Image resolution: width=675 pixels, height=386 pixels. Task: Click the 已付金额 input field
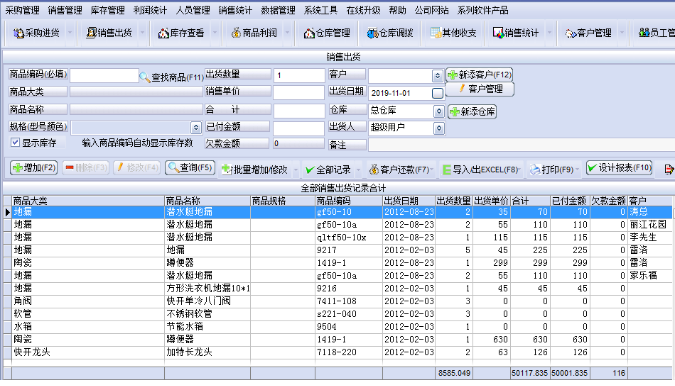(299, 128)
